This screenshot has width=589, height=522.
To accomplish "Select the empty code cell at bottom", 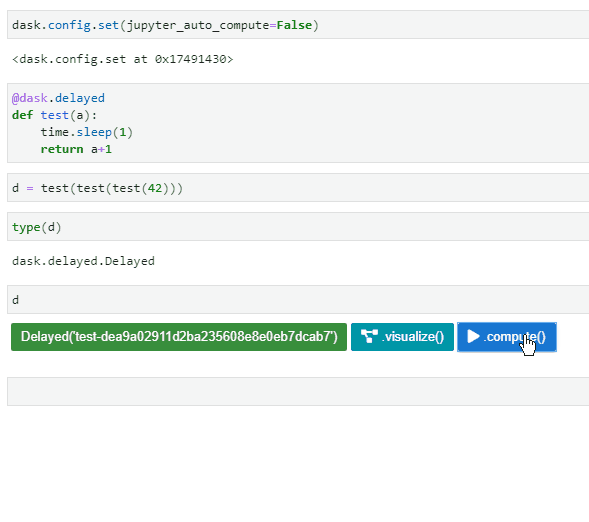I will (x=298, y=391).
